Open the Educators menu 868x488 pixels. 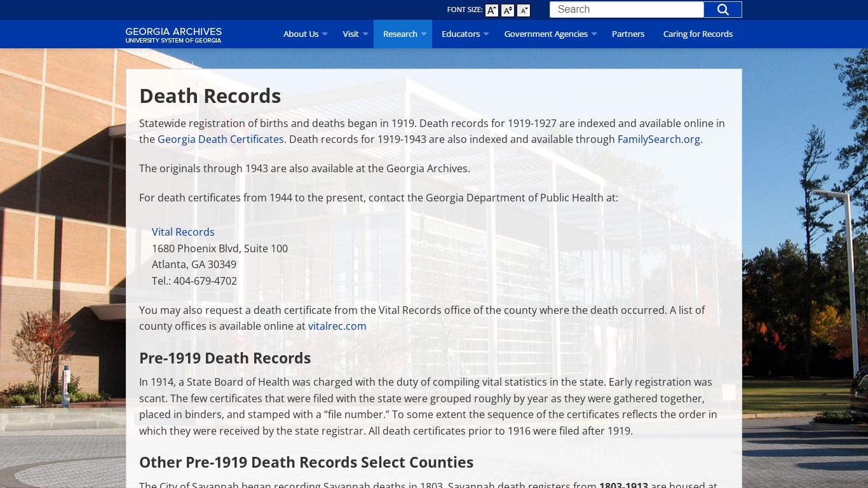click(x=461, y=34)
